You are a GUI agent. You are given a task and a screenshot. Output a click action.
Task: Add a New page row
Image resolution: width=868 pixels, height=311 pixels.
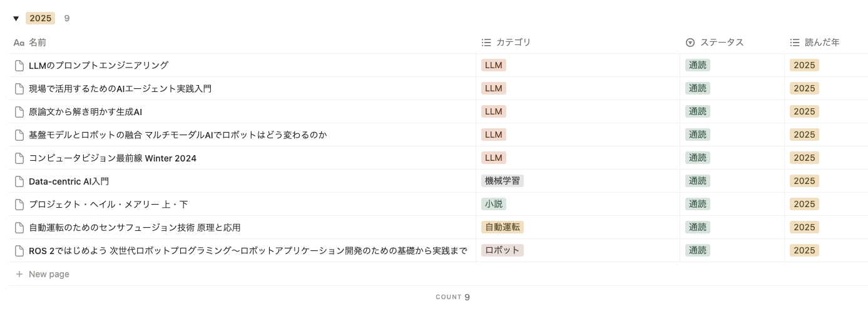click(49, 274)
